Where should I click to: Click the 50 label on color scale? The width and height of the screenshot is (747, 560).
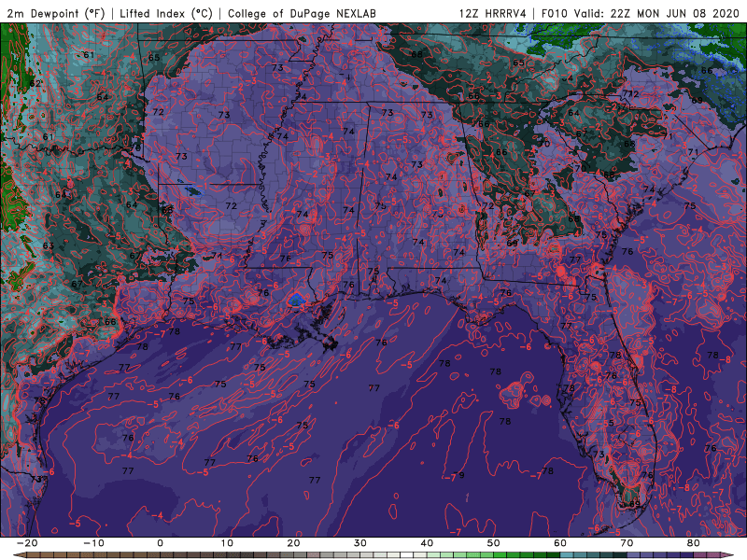pos(494,543)
